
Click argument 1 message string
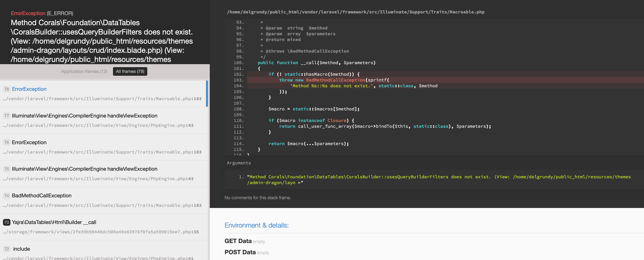coord(439,180)
